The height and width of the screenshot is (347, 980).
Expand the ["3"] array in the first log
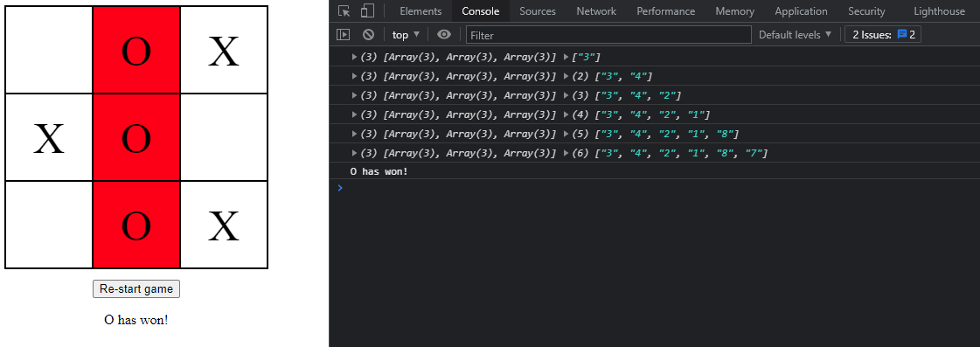click(566, 57)
